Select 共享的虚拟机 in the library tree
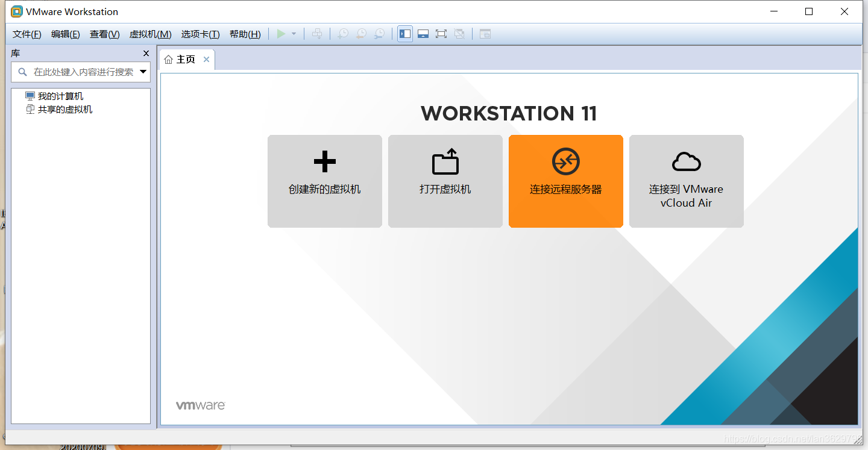 coord(65,110)
